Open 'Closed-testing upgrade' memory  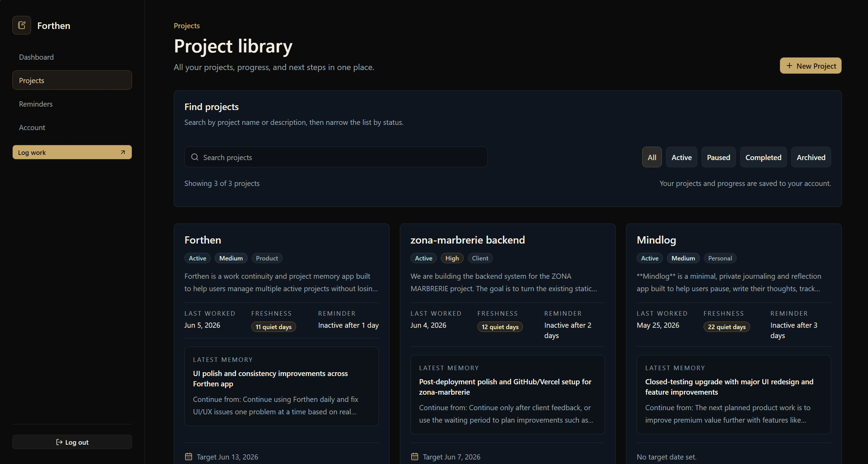click(729, 387)
